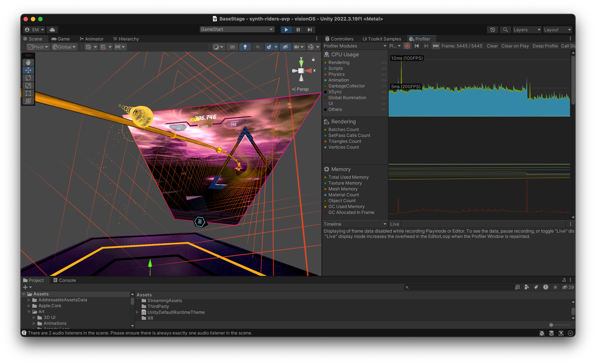Open the Layout dropdown
The height and width of the screenshot is (364, 596).
[x=557, y=30]
